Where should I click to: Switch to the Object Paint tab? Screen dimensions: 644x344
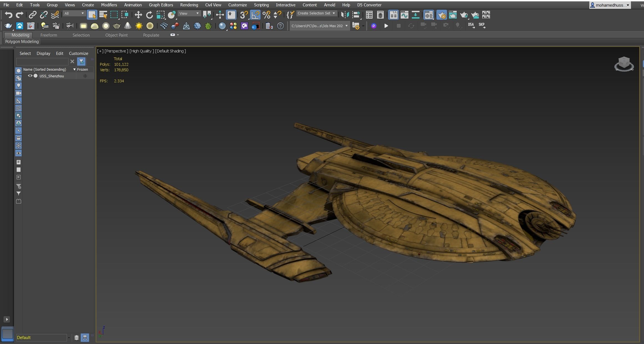pos(117,35)
